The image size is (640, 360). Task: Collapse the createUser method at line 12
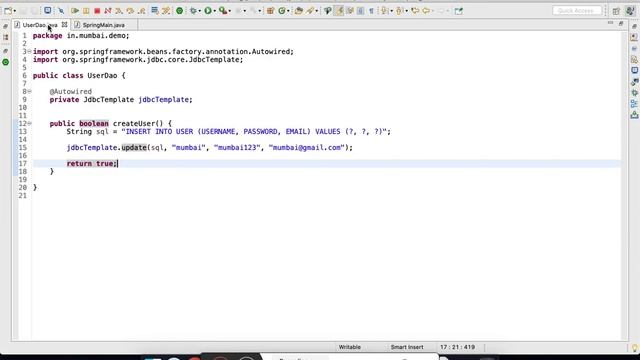tap(29, 123)
